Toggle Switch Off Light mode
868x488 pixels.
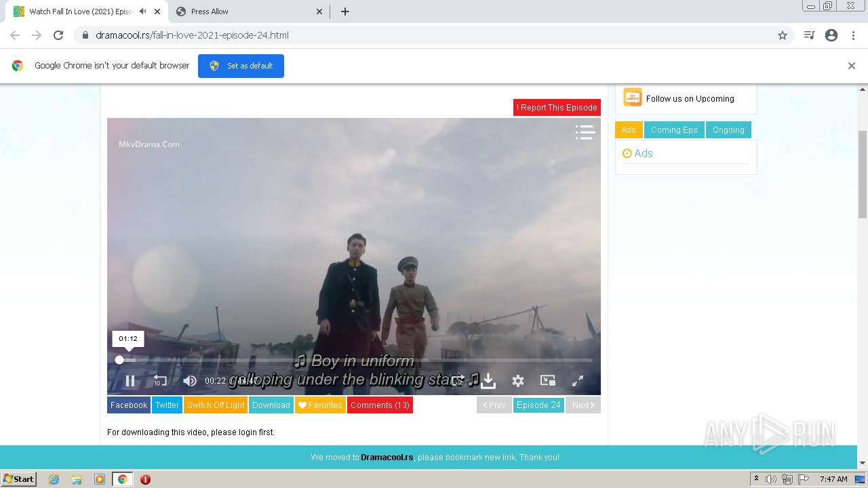point(216,405)
